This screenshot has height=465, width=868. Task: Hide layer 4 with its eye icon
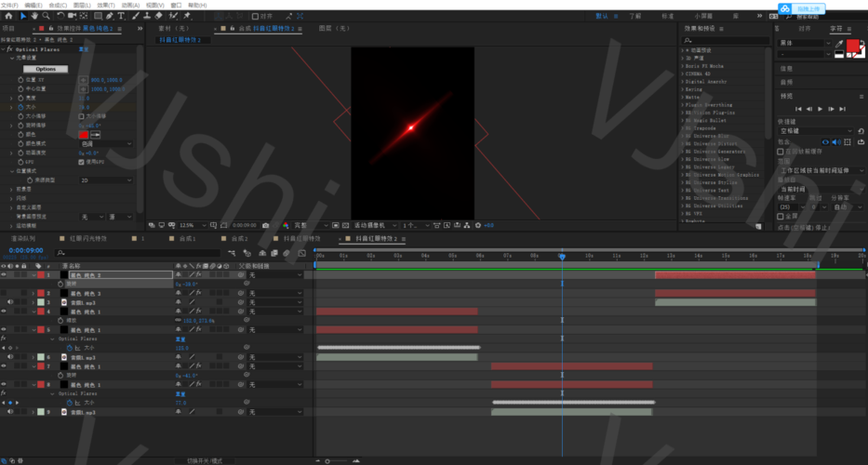coord(4,312)
